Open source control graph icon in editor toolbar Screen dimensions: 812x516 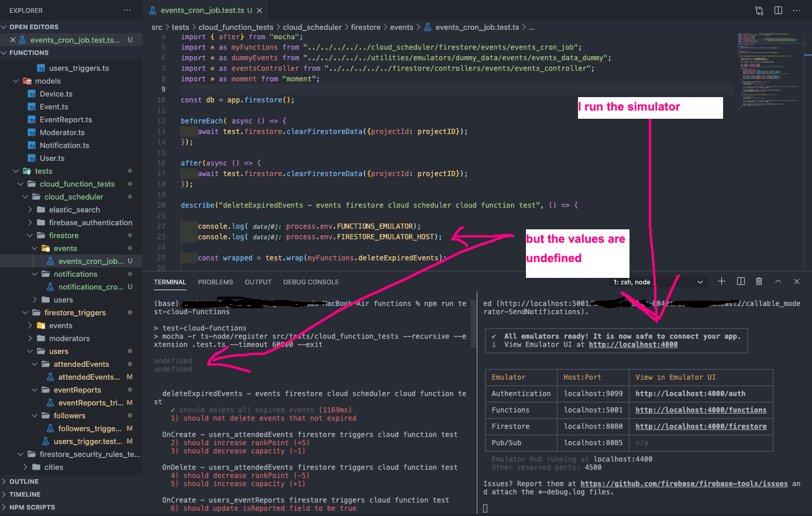coord(759,11)
